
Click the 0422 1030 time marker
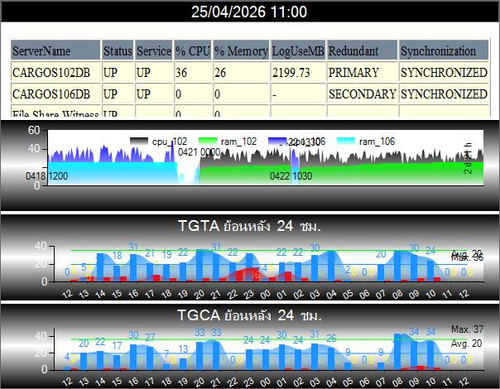pos(291,176)
